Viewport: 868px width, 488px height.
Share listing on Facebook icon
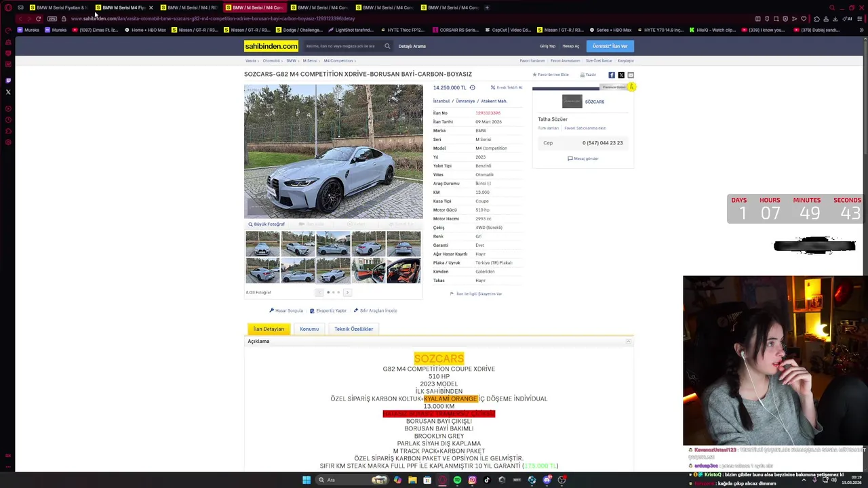click(612, 75)
